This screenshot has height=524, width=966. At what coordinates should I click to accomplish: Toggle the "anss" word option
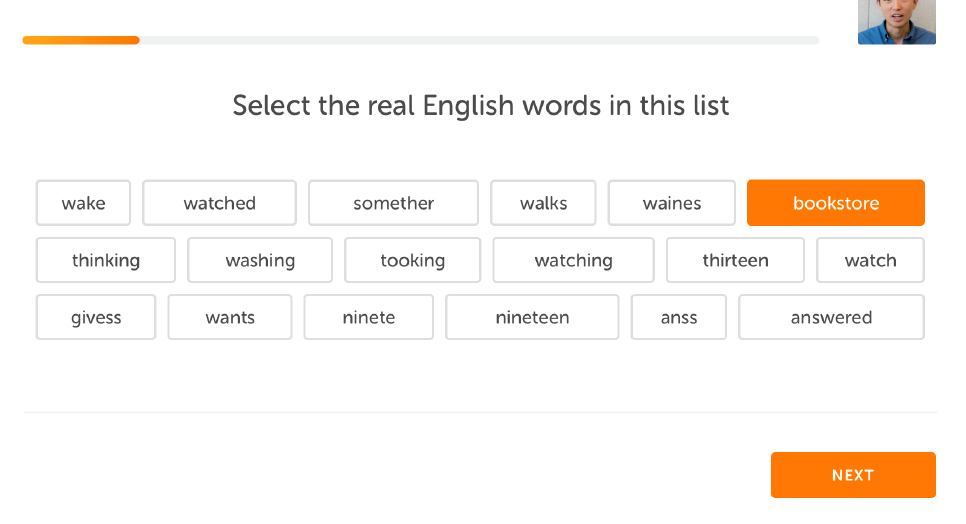coord(678,317)
